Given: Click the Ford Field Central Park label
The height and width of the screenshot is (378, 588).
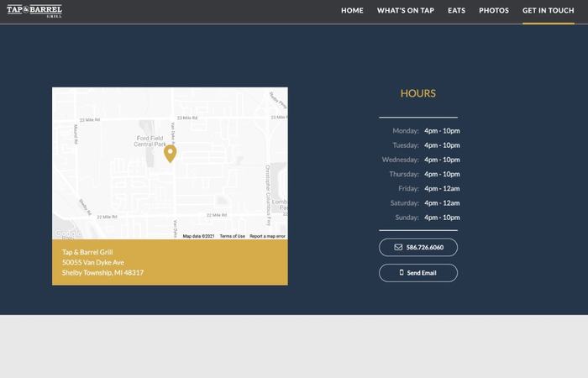Looking at the screenshot, I should point(150,141).
